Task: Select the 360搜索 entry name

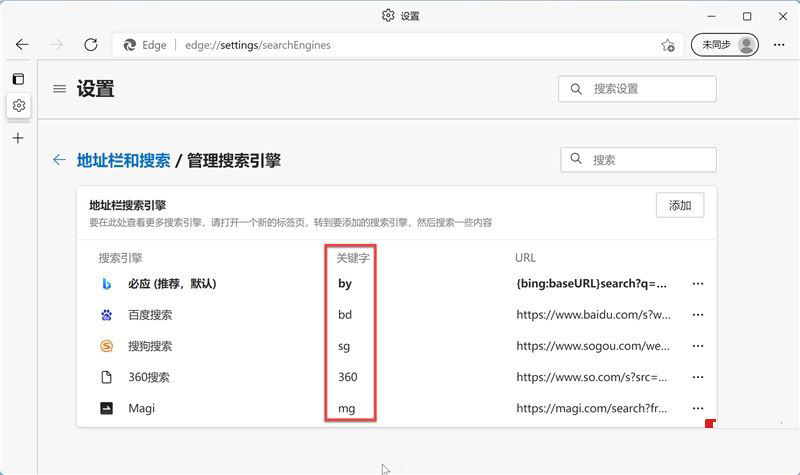Action: [x=149, y=377]
